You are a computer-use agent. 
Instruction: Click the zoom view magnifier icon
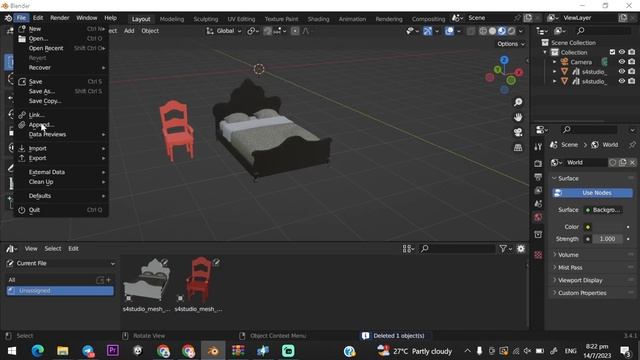518,102
